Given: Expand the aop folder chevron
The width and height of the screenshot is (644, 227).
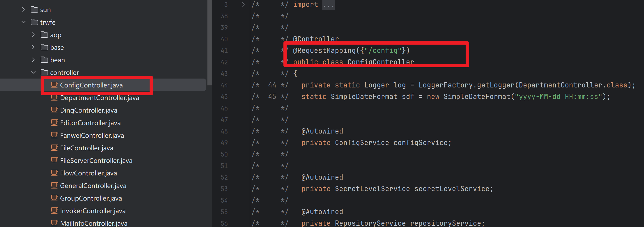Looking at the screenshot, I should coord(33,35).
